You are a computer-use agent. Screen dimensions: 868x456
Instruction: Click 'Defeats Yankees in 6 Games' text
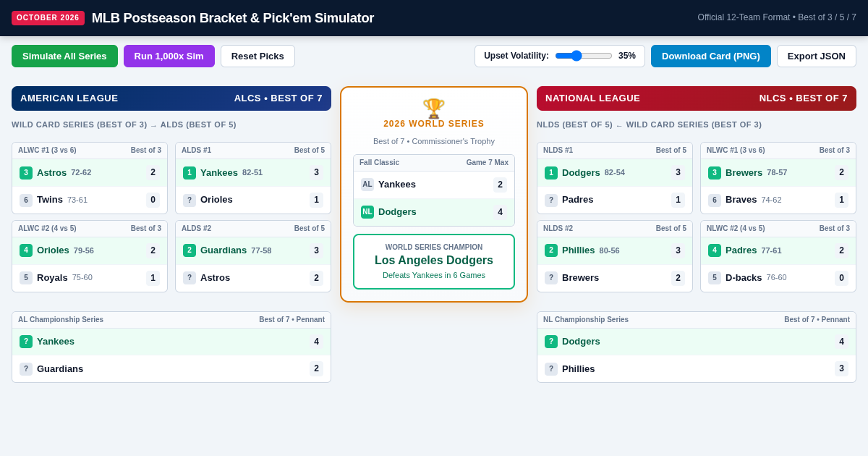coord(434,275)
